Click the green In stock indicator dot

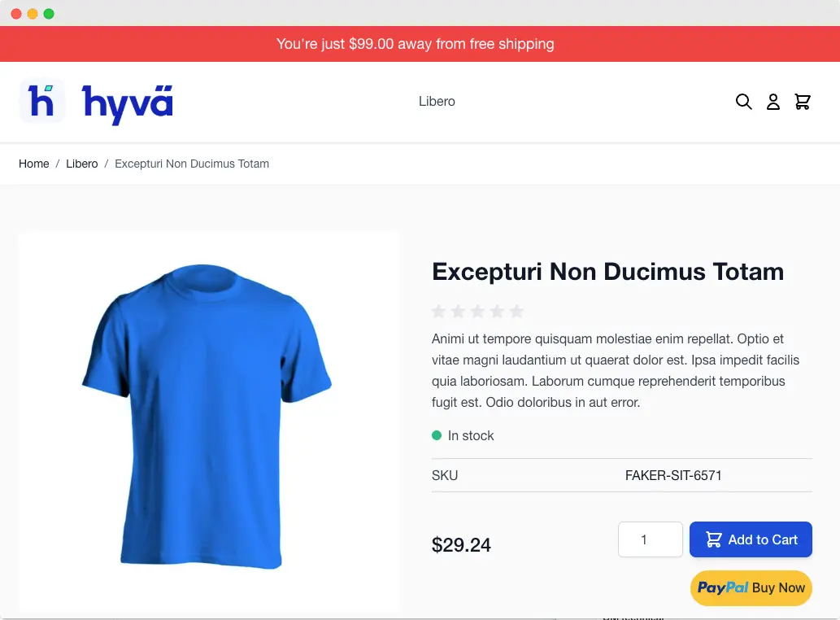point(437,435)
